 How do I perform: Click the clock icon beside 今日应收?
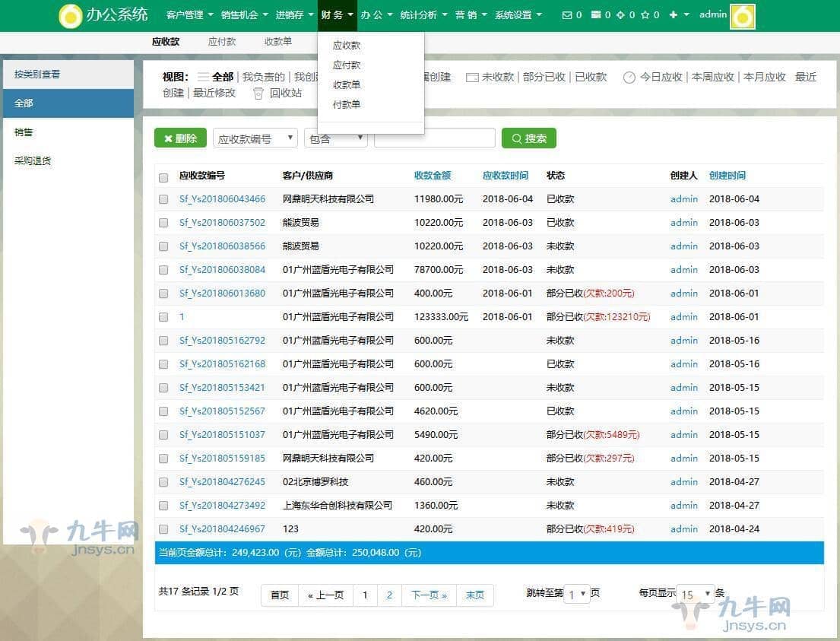629,78
